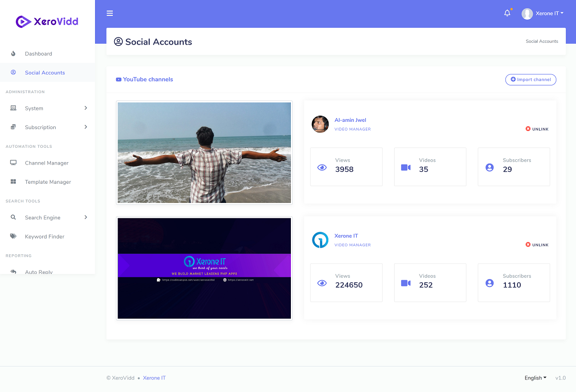Open Dashboard from the sidebar
The image size is (576, 392).
point(48,54)
